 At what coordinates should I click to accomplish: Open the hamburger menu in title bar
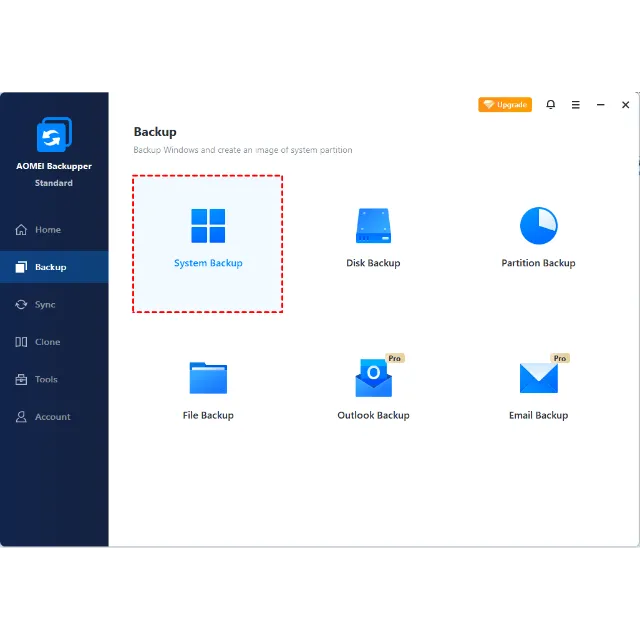click(575, 105)
